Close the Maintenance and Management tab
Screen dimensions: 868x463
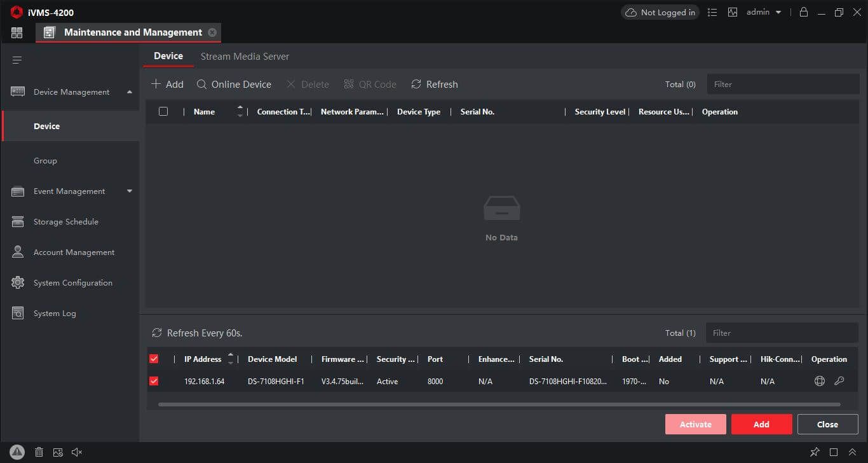212,32
